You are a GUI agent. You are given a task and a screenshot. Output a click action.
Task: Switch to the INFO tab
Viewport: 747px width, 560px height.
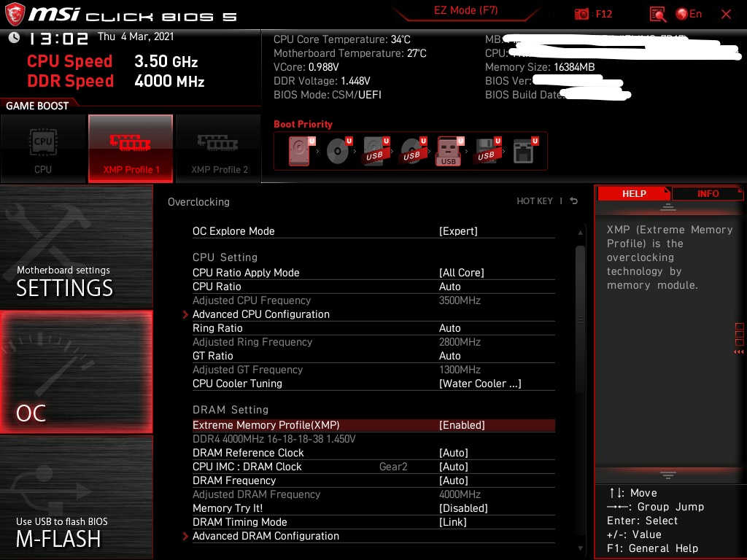708,193
